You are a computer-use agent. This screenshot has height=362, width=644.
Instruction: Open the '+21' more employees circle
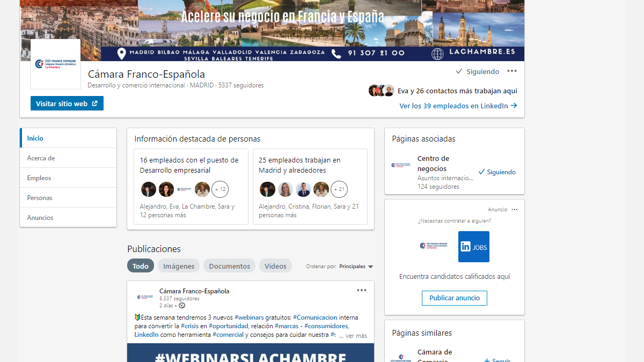(339, 189)
